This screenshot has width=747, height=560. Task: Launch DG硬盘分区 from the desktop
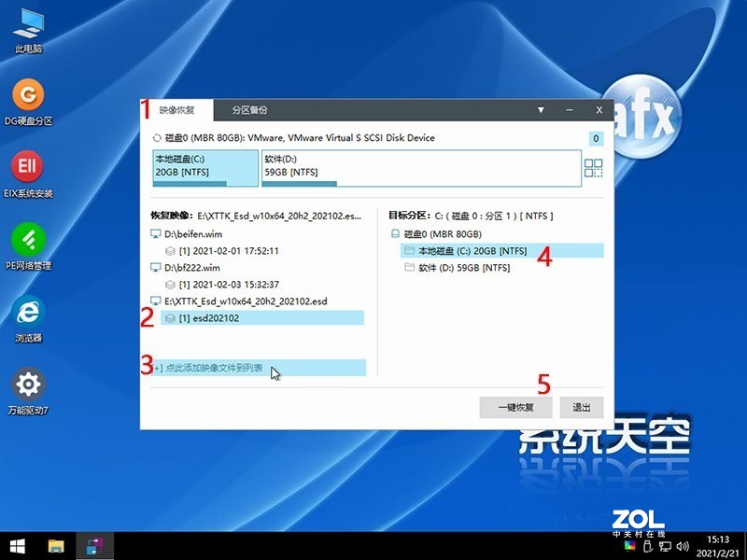[28, 103]
